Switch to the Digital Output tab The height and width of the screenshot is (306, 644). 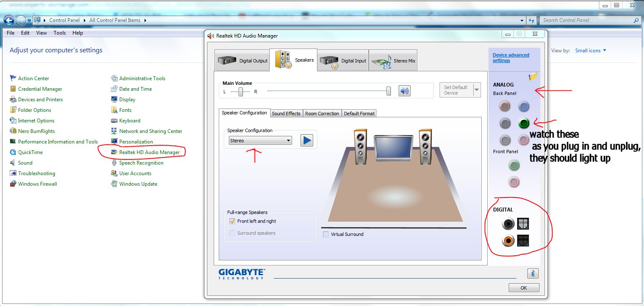pos(242,61)
